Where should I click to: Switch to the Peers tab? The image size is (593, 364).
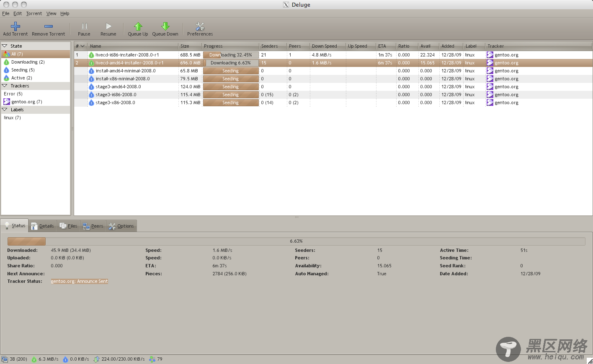tap(93, 226)
